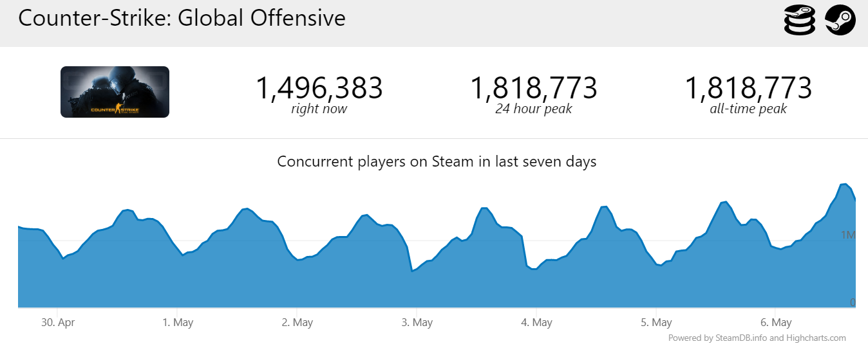
Task: Click the 'right now' label
Action: click(x=319, y=109)
